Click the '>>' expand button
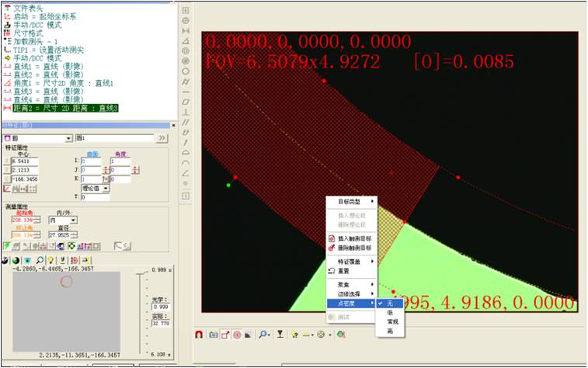The image size is (588, 368). [x=162, y=137]
